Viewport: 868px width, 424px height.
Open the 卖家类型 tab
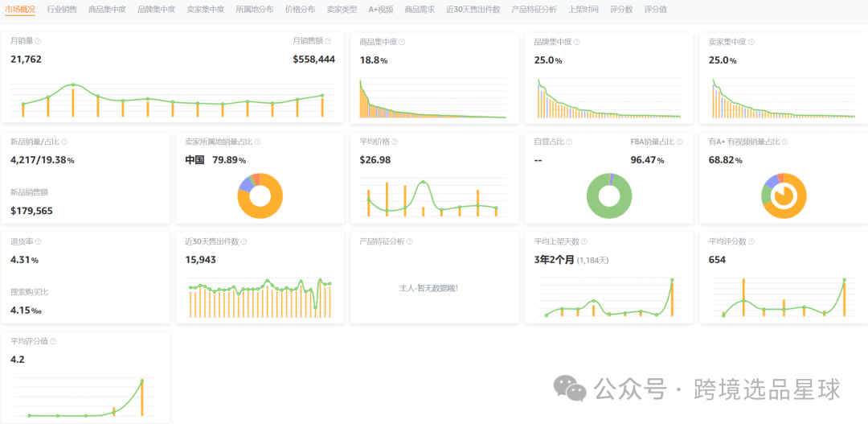coord(342,10)
